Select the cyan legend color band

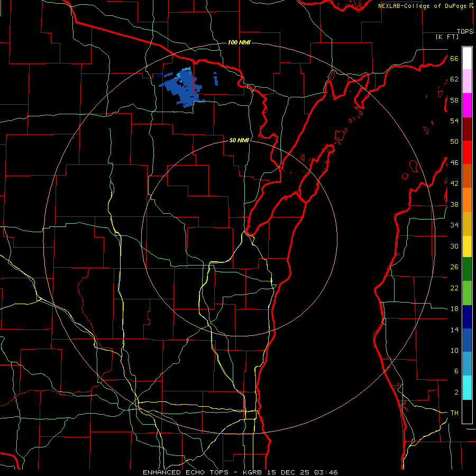coord(467,388)
